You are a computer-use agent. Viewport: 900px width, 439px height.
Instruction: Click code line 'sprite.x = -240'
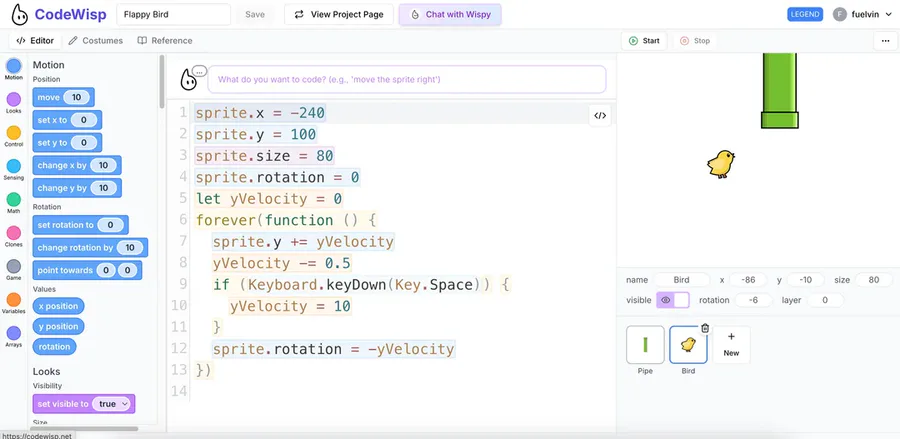click(x=261, y=113)
